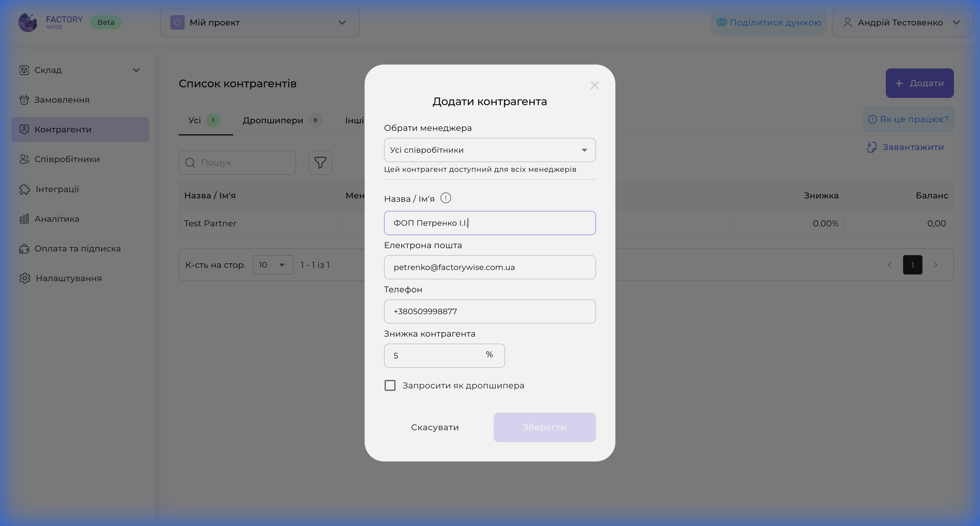The image size is (980, 526).
Task: Click the Аналітика chart icon in sidebar
Action: coord(24,219)
